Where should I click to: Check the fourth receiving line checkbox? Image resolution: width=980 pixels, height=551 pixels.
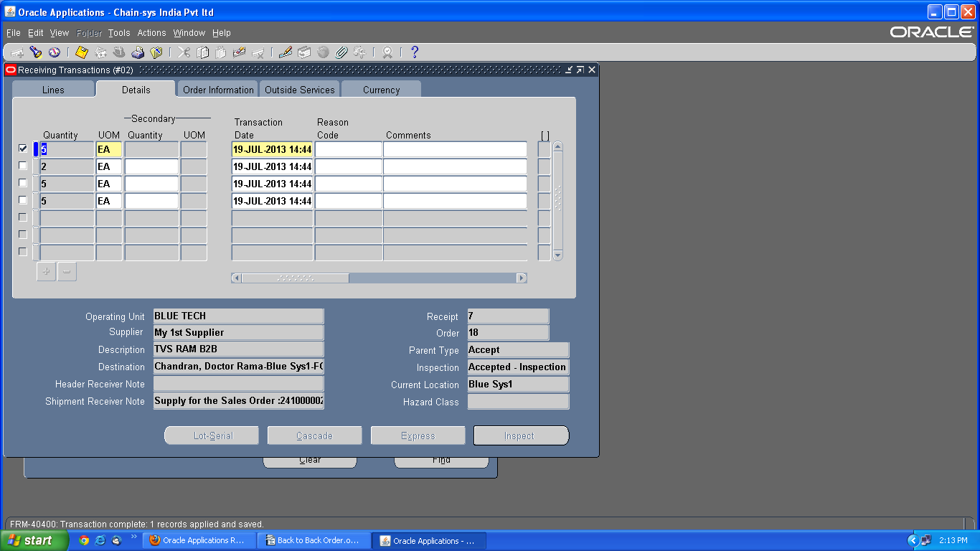[23, 200]
